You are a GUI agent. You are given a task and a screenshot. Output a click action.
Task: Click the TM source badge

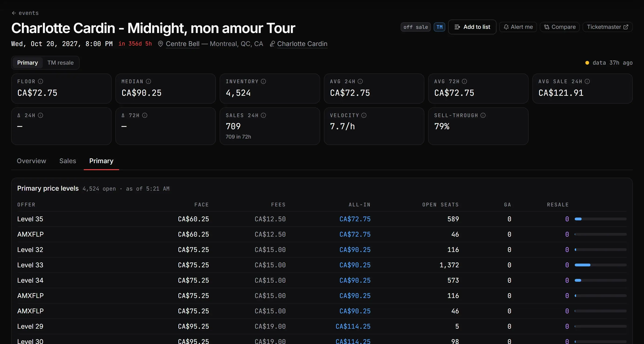439,27
